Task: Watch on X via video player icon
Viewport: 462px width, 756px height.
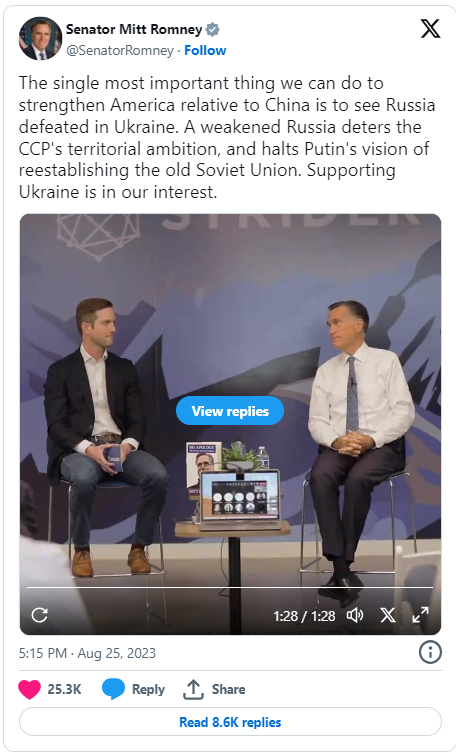Action: [x=388, y=615]
